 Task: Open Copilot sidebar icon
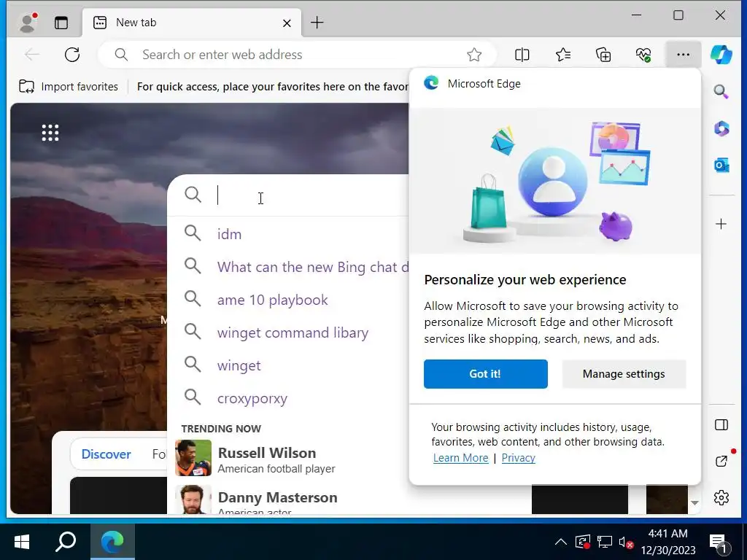click(721, 55)
